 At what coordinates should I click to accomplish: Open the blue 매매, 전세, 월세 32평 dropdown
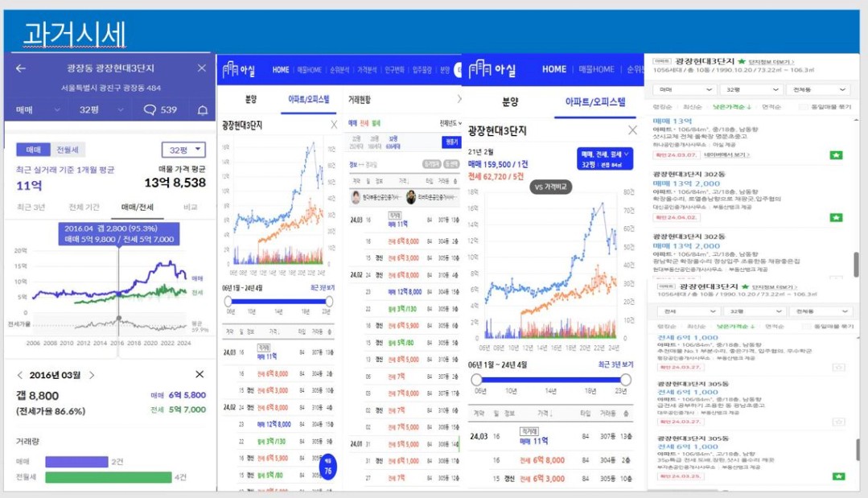coord(604,158)
